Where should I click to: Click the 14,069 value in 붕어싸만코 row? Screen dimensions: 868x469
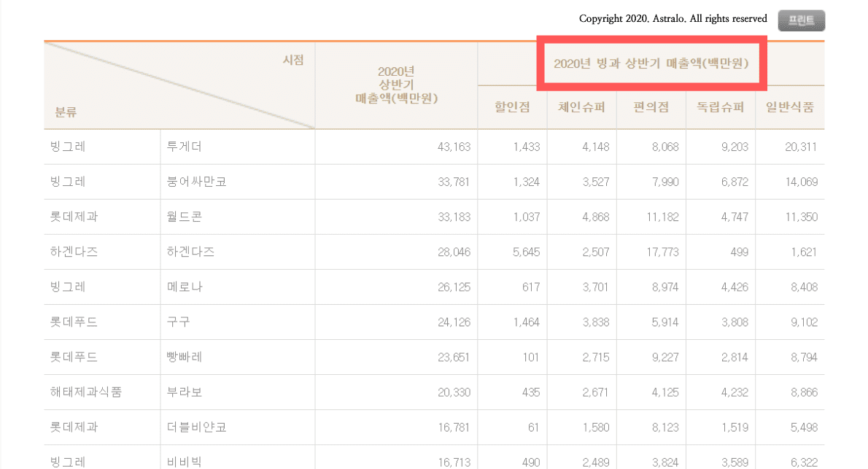(x=801, y=182)
